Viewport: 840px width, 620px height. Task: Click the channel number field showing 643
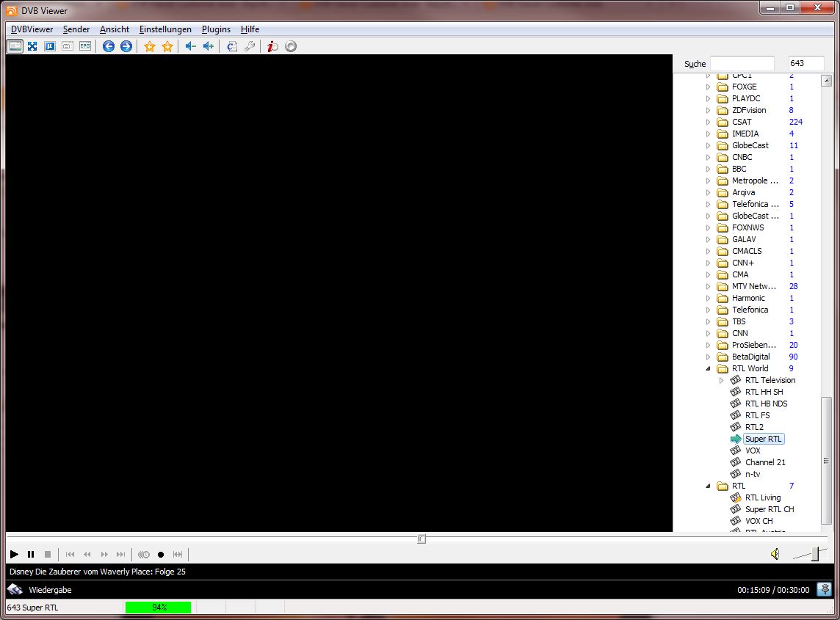(x=805, y=63)
